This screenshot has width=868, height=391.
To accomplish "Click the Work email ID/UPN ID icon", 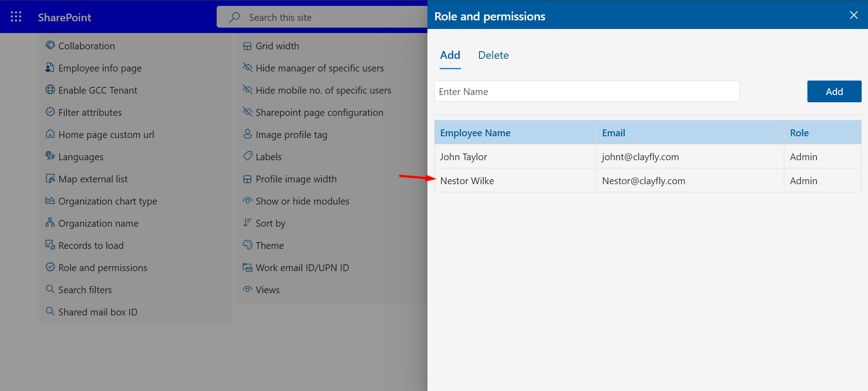I will [247, 267].
